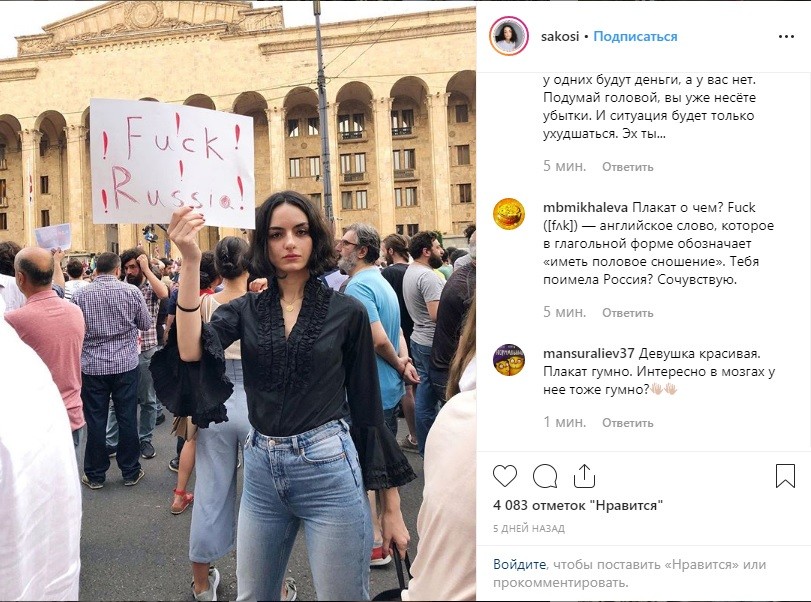Open the sakosi username link

(x=560, y=37)
